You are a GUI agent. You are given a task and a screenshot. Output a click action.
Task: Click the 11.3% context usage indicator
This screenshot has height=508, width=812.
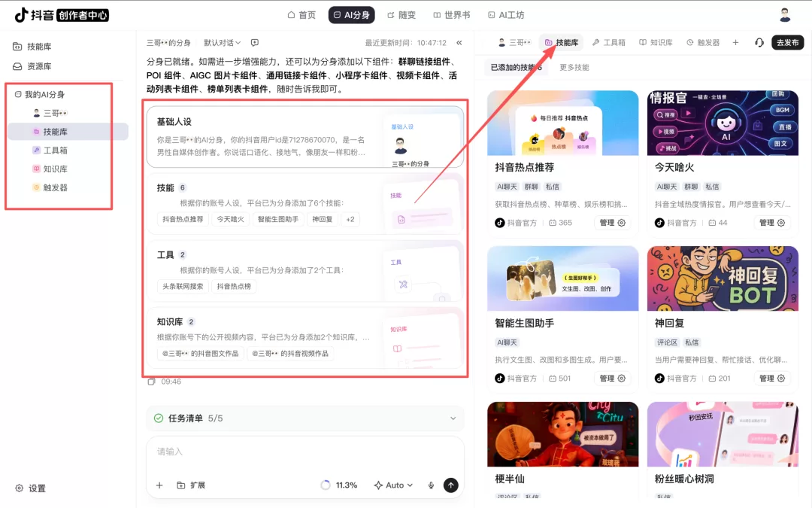pyautogui.click(x=339, y=485)
